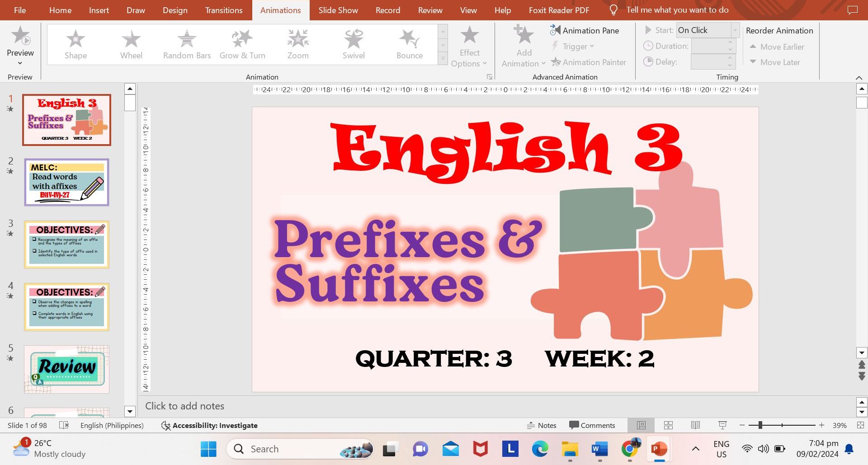Open the File menu
The image size is (868, 465).
(x=20, y=10)
